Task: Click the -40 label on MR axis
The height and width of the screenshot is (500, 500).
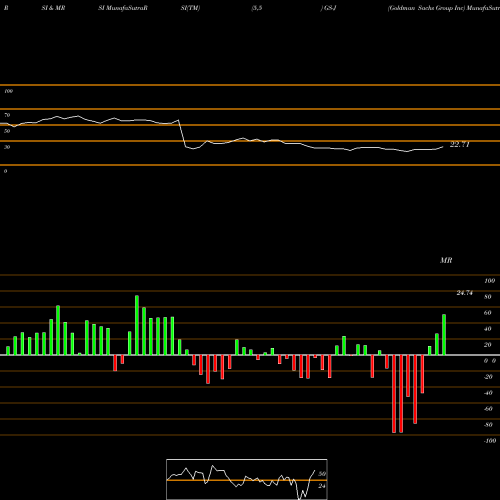Action: [x=488, y=393]
